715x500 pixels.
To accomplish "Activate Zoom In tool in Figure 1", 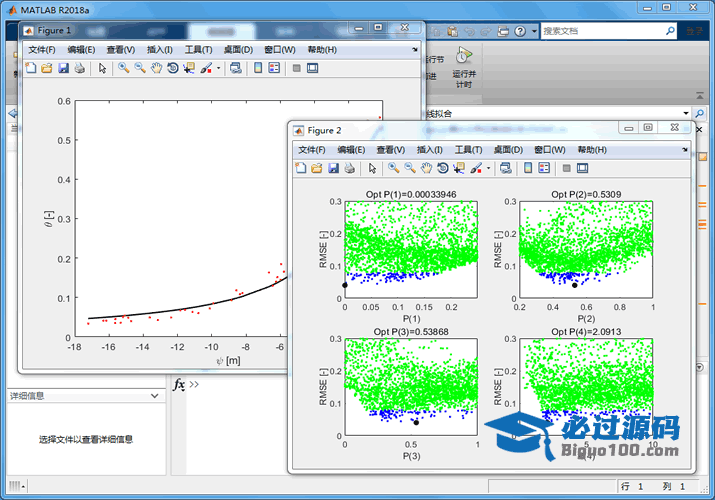I will 123,68.
